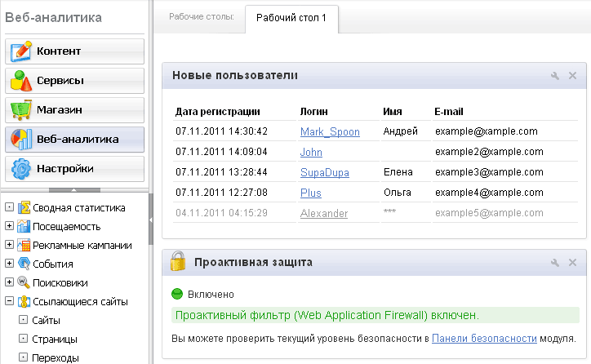Screen dimensions: 591x364
Task: Click the События icon in tree
Action: tap(24, 264)
